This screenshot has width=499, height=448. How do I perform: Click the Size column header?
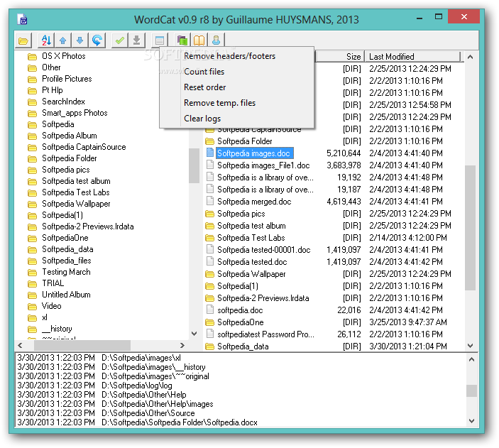click(x=340, y=57)
